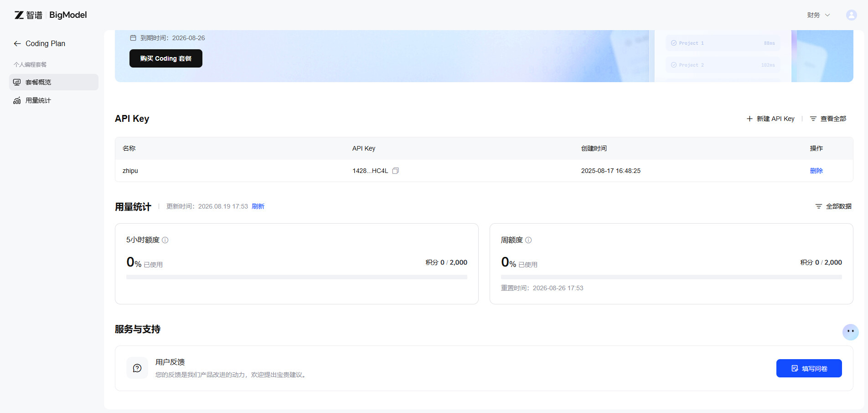Click the plus icon for 新建 API Key

tap(749, 119)
